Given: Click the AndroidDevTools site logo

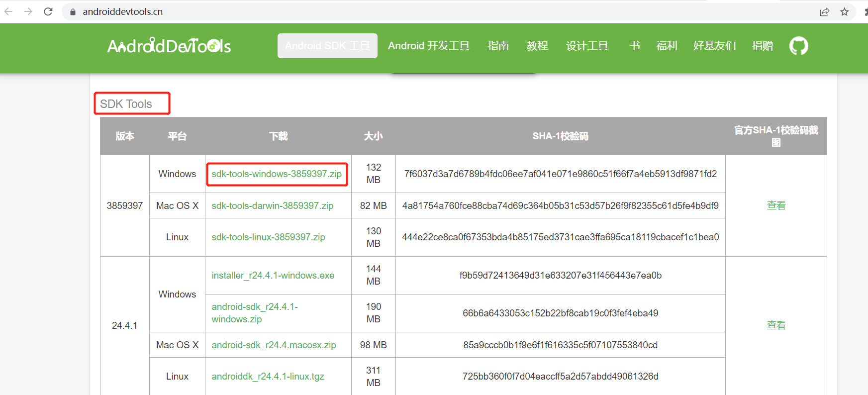Looking at the screenshot, I should click(169, 46).
